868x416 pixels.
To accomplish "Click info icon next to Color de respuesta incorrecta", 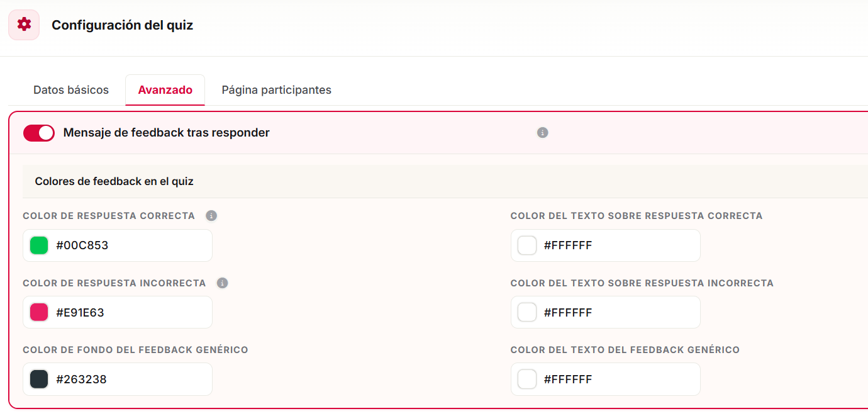I will pos(222,283).
